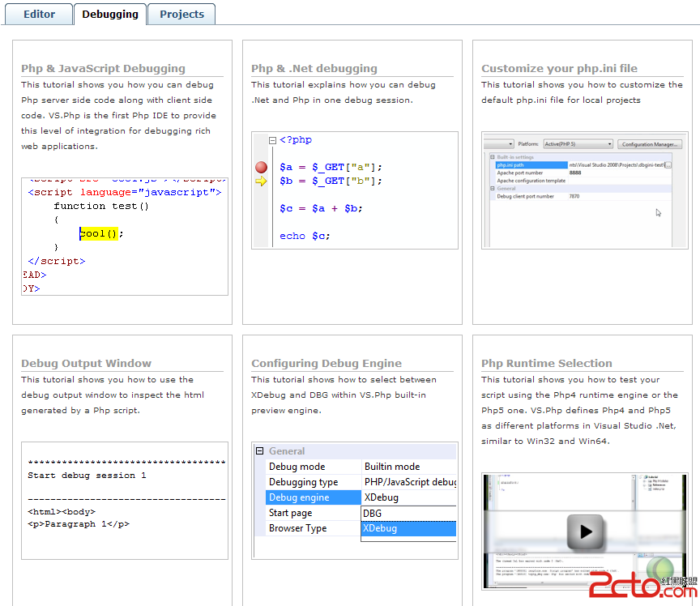Screen dimensions: 700x606
Task: Collapse the General property group
Action: coord(260,451)
